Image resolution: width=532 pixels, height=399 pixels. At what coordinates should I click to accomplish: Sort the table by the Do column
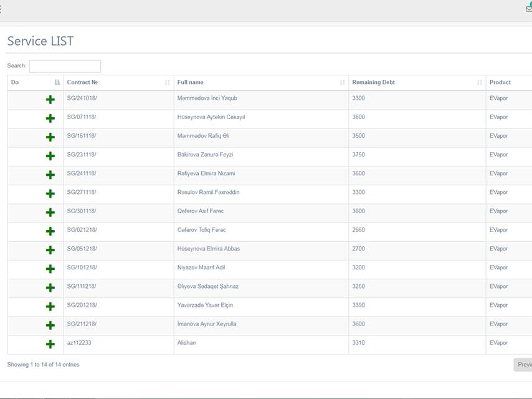click(35, 82)
